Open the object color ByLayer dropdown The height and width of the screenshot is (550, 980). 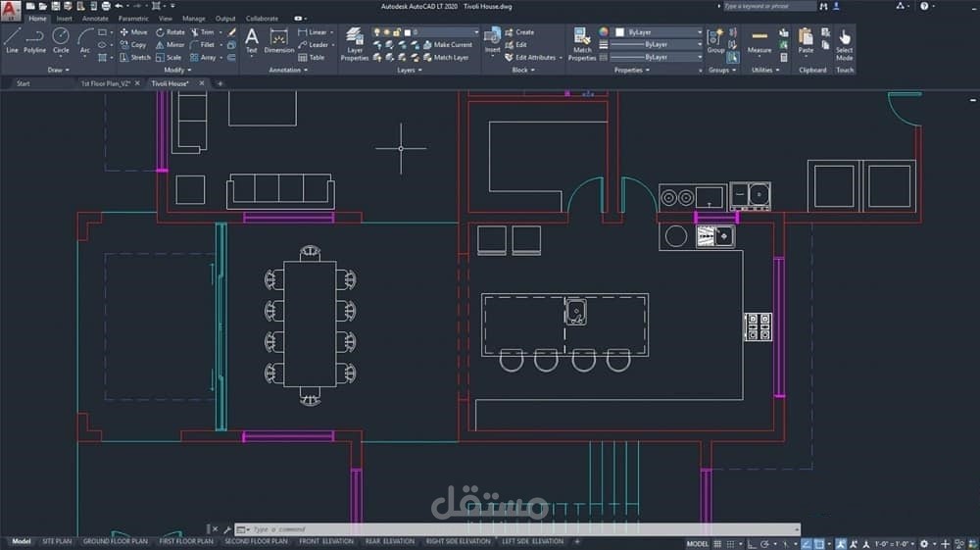point(659,32)
